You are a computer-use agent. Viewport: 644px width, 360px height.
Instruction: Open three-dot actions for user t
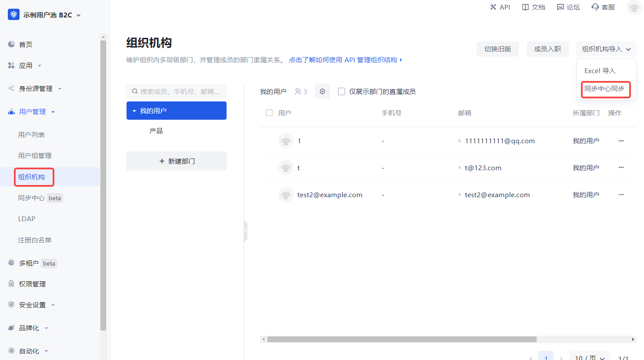point(621,168)
